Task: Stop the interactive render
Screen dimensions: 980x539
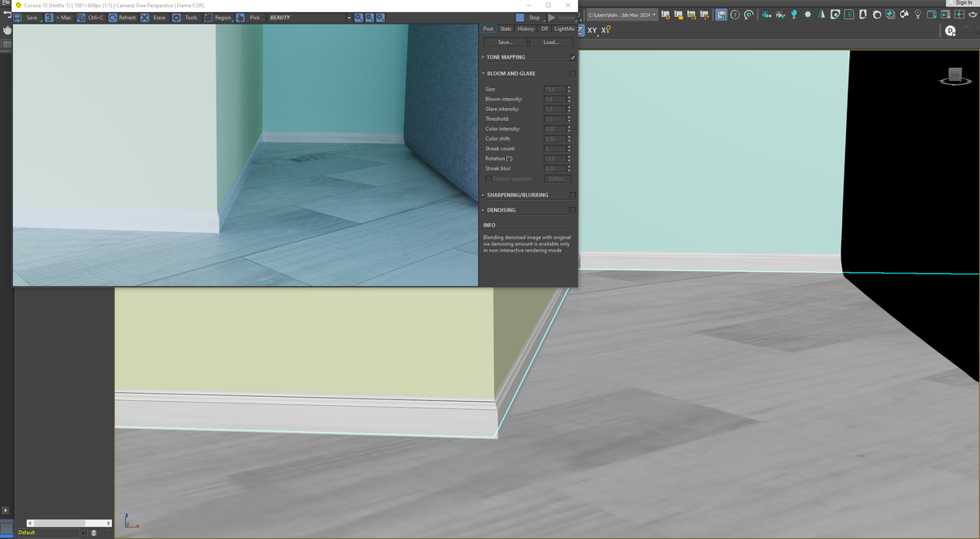Action: [529, 17]
